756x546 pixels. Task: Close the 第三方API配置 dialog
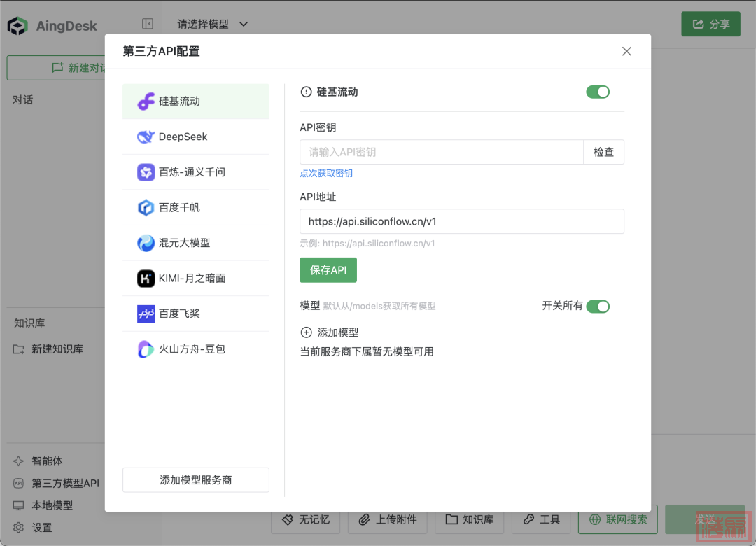click(626, 51)
